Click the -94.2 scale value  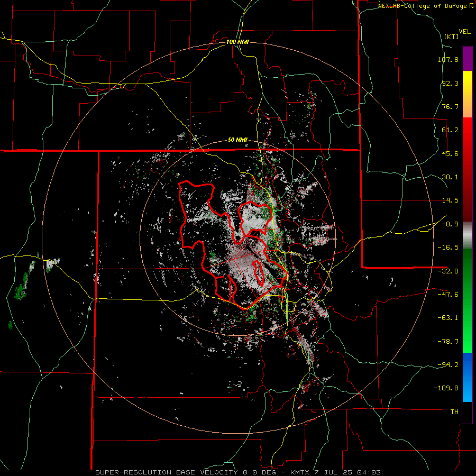[448, 364]
